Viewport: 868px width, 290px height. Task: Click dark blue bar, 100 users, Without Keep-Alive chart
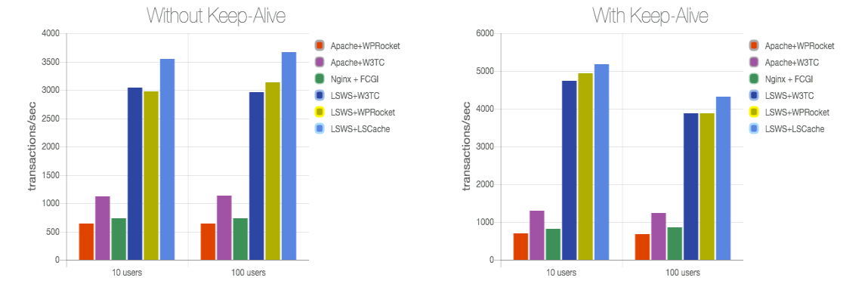coord(256,176)
